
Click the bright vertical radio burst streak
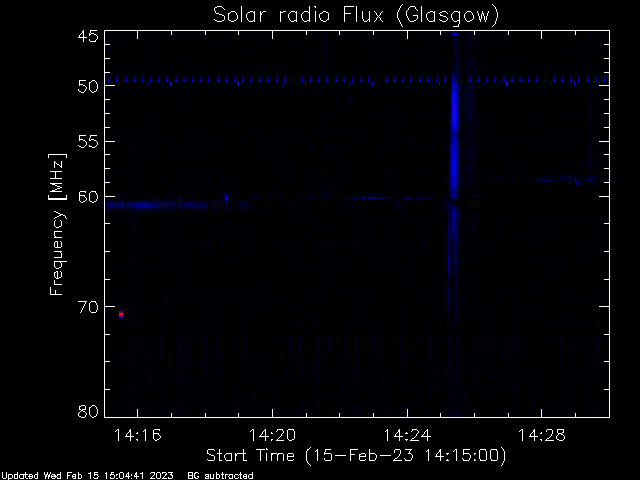coord(454,143)
